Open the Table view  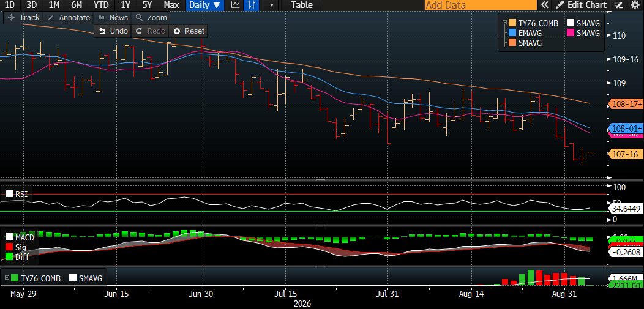[302, 5]
